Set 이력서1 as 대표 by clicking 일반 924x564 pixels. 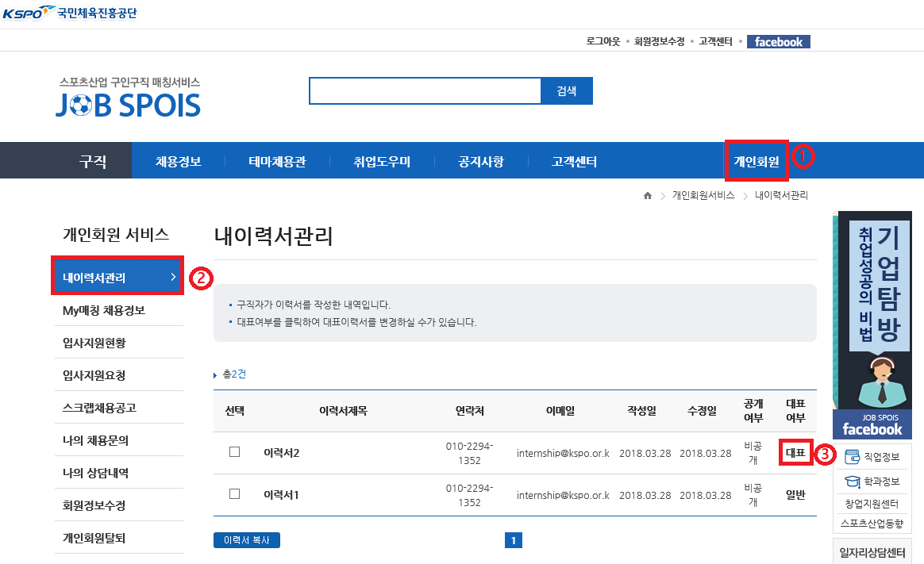click(x=795, y=495)
